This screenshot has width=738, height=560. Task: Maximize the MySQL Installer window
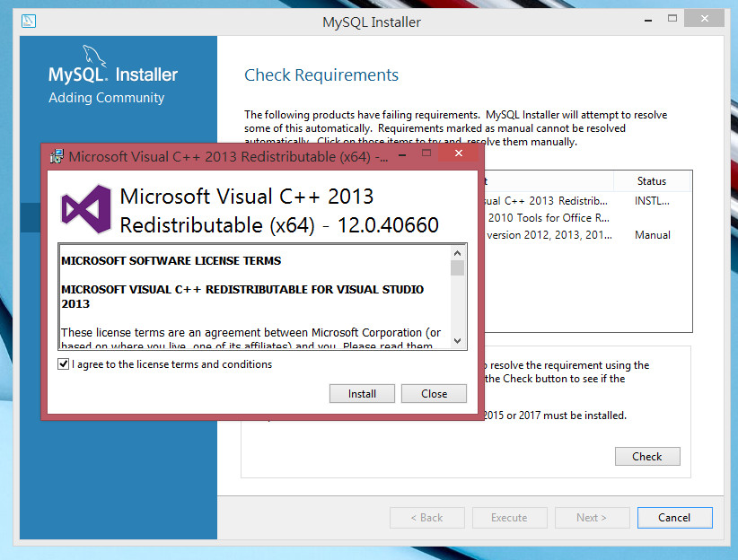[672, 19]
